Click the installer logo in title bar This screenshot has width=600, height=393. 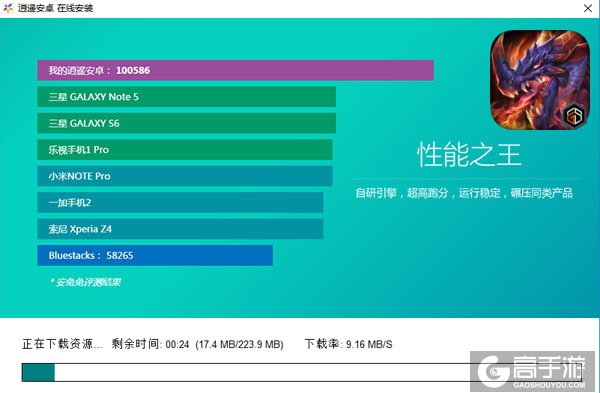8,8
